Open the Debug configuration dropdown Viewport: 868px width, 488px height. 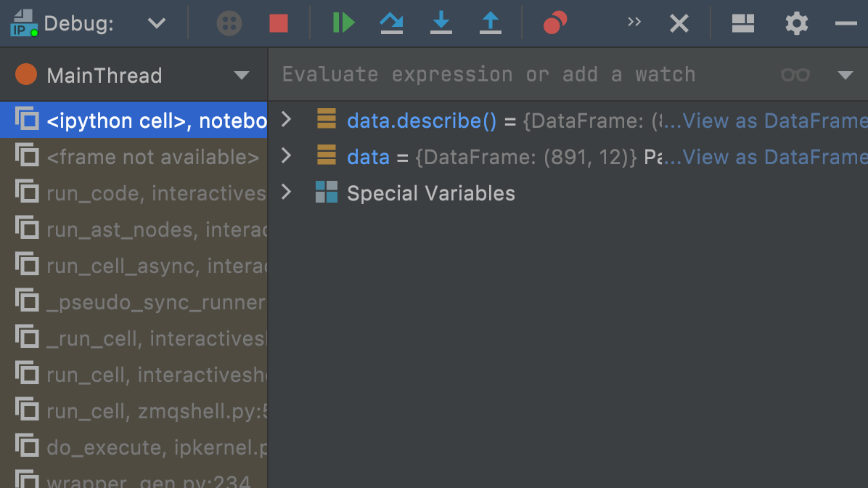pyautogui.click(x=157, y=23)
